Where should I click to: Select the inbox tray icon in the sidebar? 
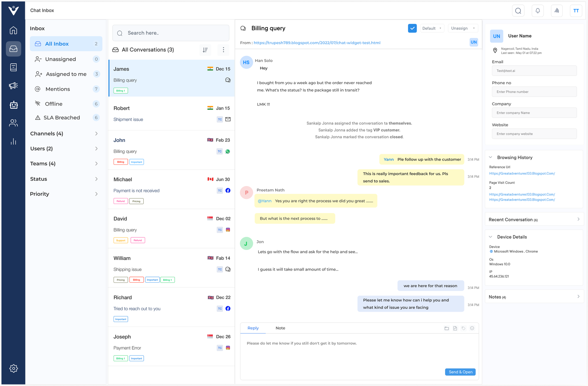point(14,49)
